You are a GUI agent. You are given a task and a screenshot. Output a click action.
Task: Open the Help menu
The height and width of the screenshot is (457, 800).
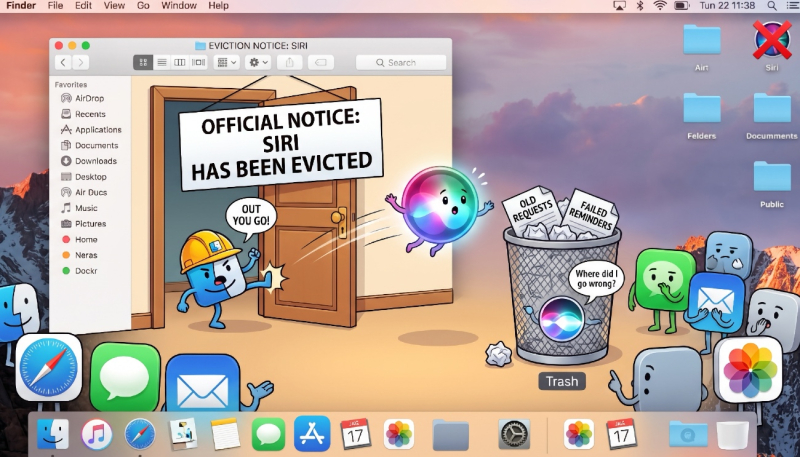click(x=218, y=6)
